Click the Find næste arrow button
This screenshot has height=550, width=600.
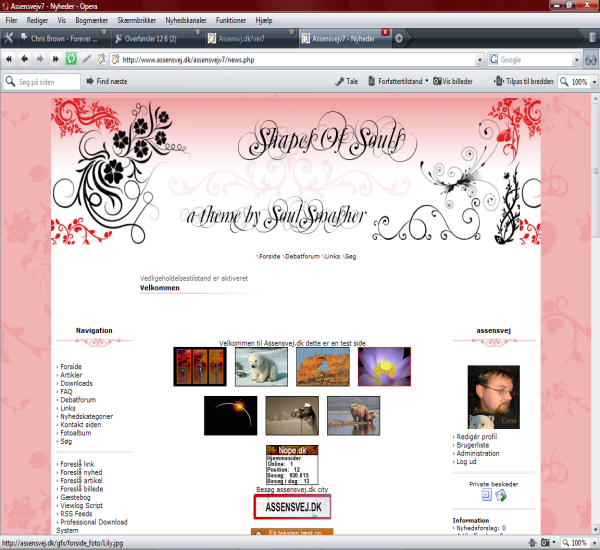pyautogui.click(x=107, y=81)
